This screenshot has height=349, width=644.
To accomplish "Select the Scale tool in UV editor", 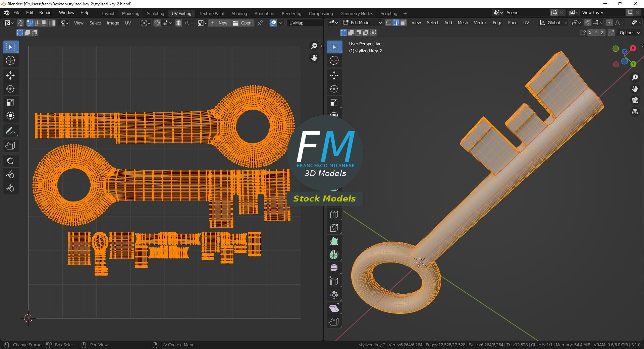I will pos(10,102).
